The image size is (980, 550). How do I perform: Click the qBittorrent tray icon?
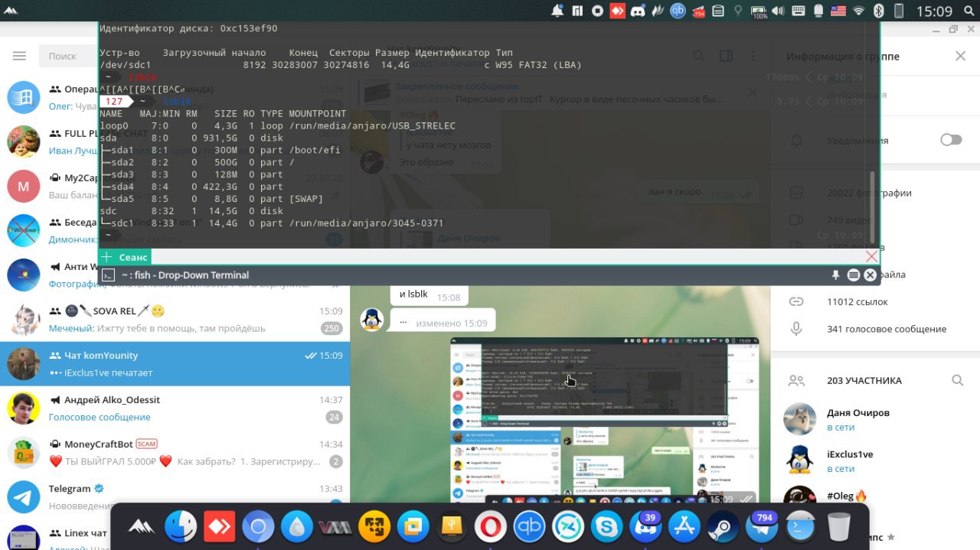[678, 11]
